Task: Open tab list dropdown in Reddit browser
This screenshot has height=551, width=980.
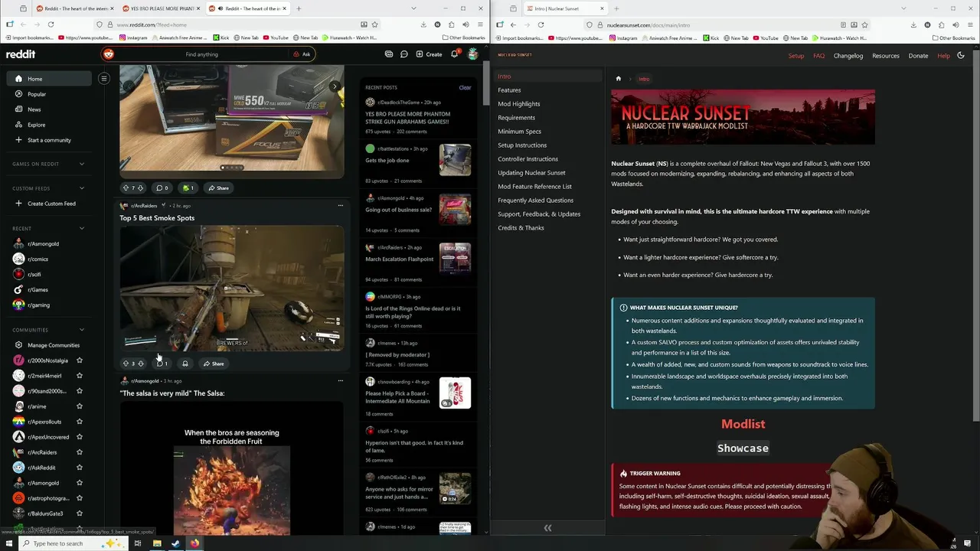Action: [413, 8]
